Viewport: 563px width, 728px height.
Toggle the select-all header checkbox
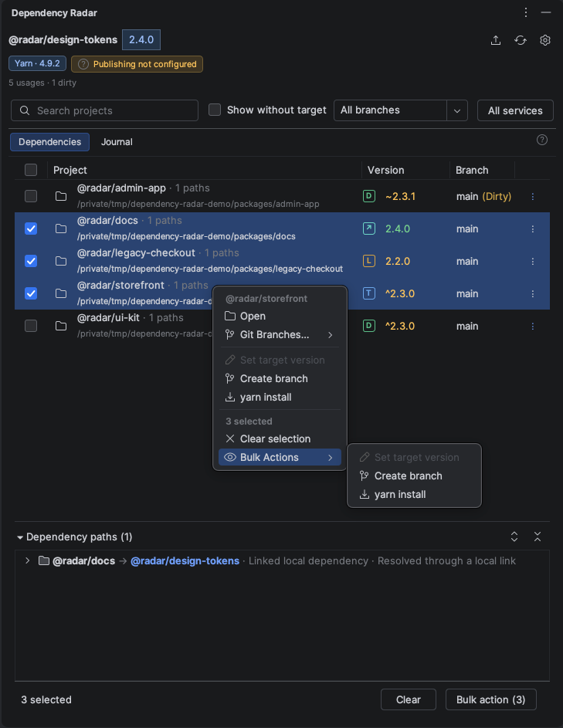point(31,170)
